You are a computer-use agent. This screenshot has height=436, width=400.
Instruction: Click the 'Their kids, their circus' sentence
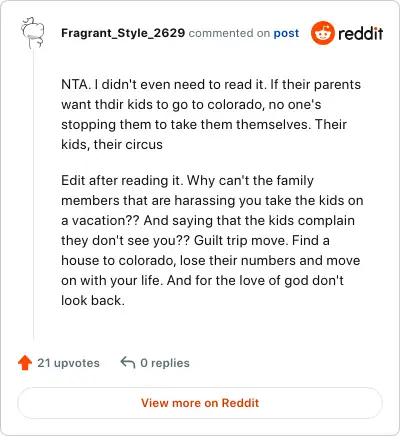(204, 134)
